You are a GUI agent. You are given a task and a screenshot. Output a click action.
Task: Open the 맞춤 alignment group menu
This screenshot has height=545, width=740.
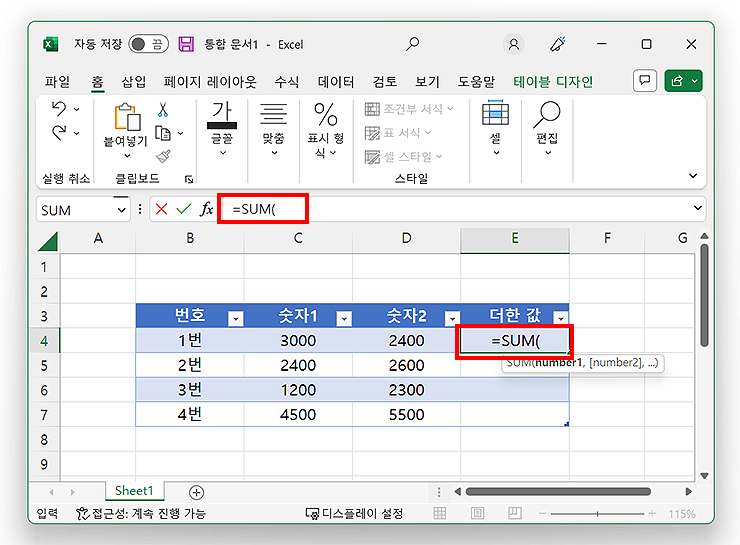(x=273, y=129)
